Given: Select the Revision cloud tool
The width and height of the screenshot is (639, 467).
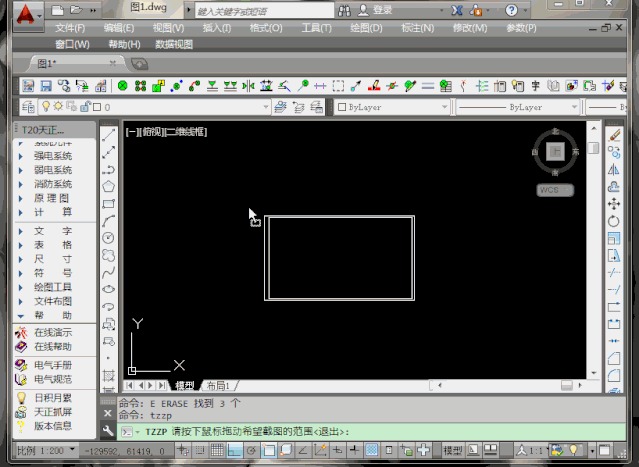Looking at the screenshot, I should 108,255.
